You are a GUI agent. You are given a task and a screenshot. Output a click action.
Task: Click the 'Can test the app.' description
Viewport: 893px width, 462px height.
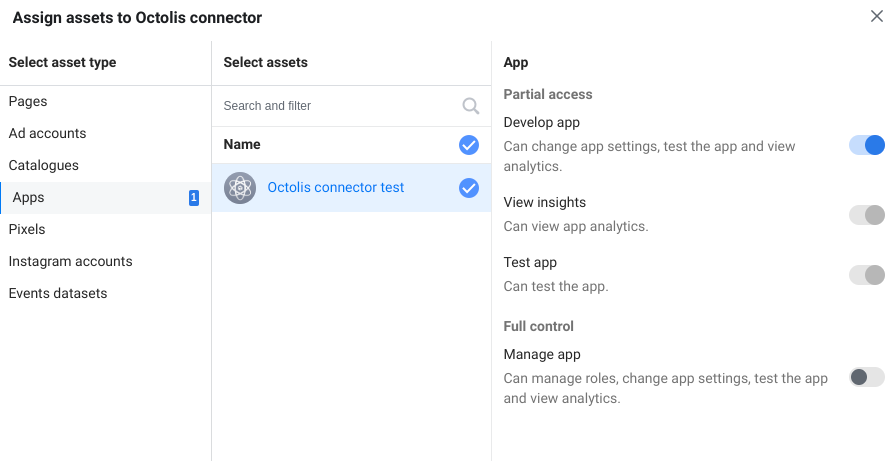(556, 287)
